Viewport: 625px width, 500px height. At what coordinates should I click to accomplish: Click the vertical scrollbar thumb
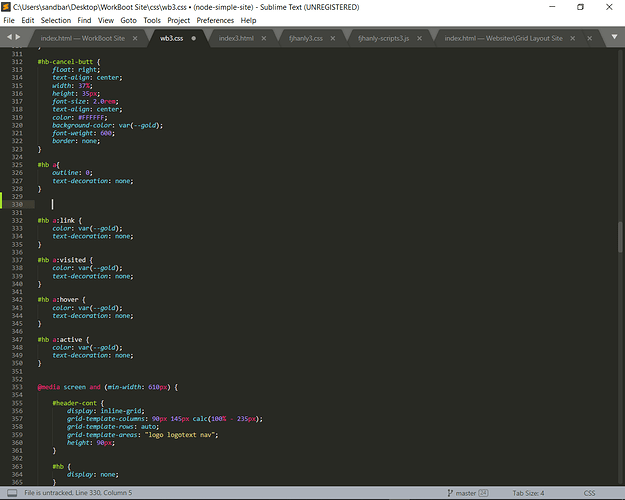tap(619, 237)
